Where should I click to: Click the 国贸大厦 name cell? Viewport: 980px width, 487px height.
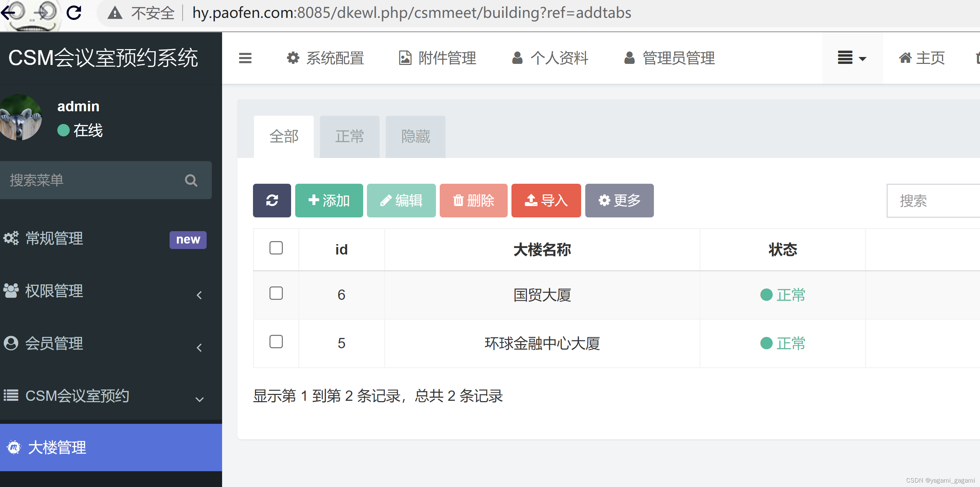point(542,295)
